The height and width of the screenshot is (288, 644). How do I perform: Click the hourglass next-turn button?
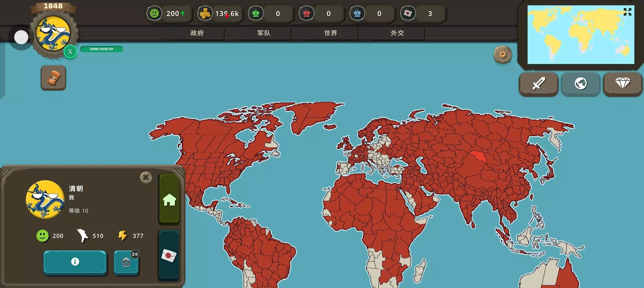pos(53,78)
